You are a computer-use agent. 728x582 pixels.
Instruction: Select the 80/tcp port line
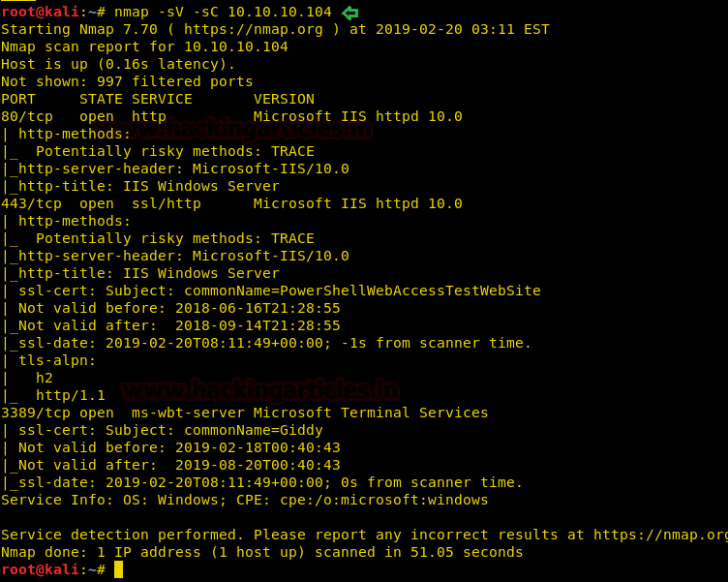[231, 116]
